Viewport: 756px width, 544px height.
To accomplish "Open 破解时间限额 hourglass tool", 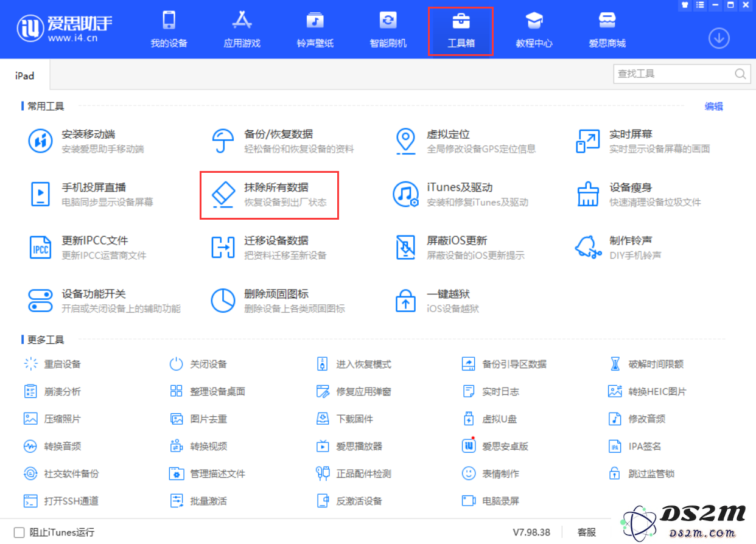I will 646,364.
